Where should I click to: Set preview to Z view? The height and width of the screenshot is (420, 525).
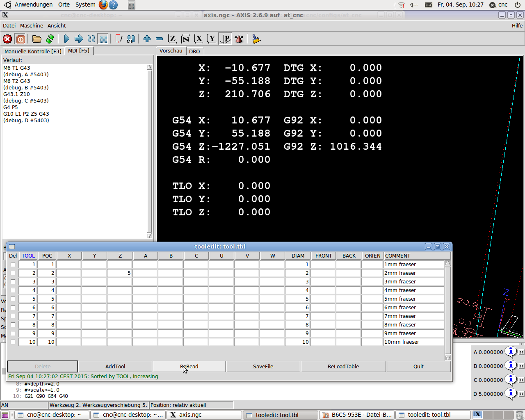172,39
